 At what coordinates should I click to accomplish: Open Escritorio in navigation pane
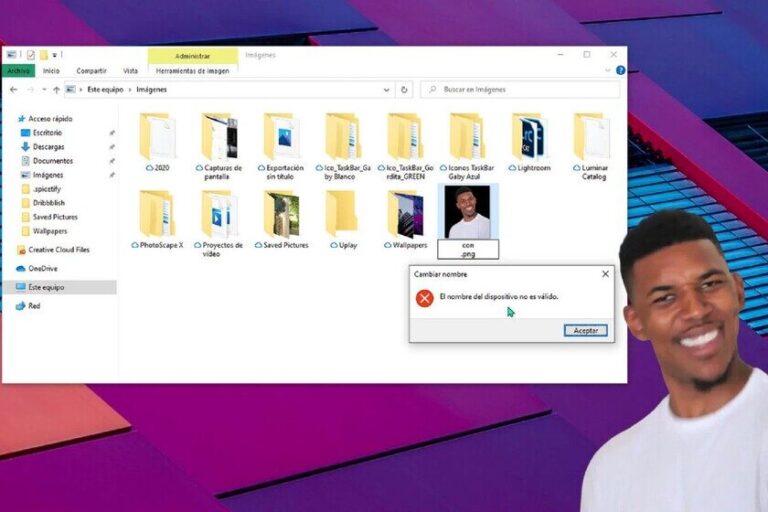coord(42,133)
